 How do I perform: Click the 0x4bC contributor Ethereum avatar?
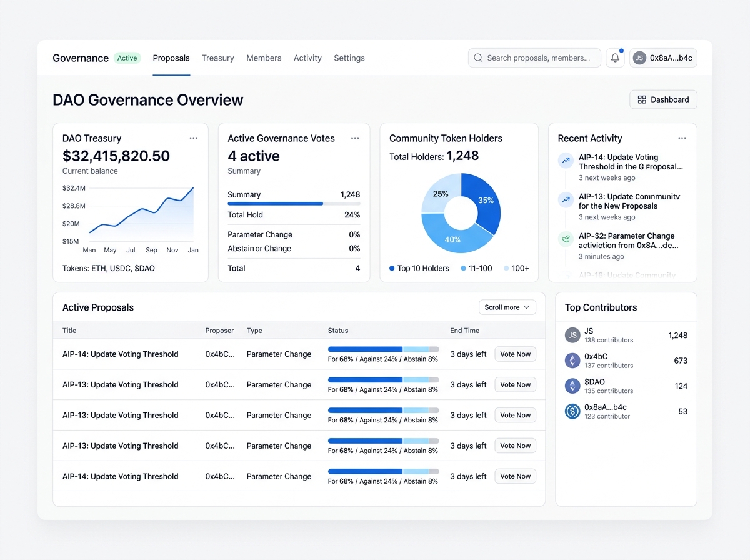click(572, 361)
